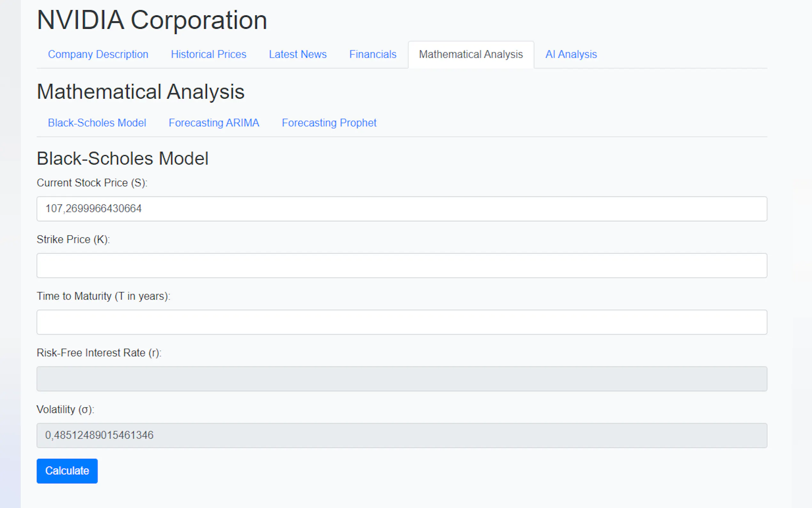Viewport: 812px width, 508px height.
Task: Click the Volatility (σ) label
Action: point(66,409)
